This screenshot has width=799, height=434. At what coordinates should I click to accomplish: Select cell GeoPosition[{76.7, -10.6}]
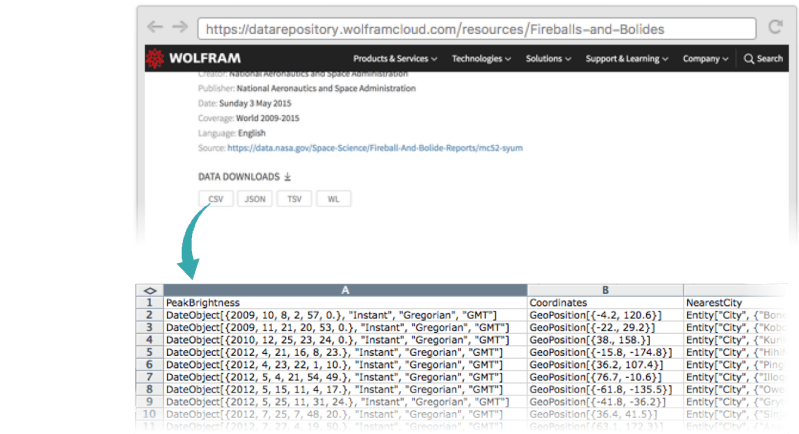[x=605, y=377]
